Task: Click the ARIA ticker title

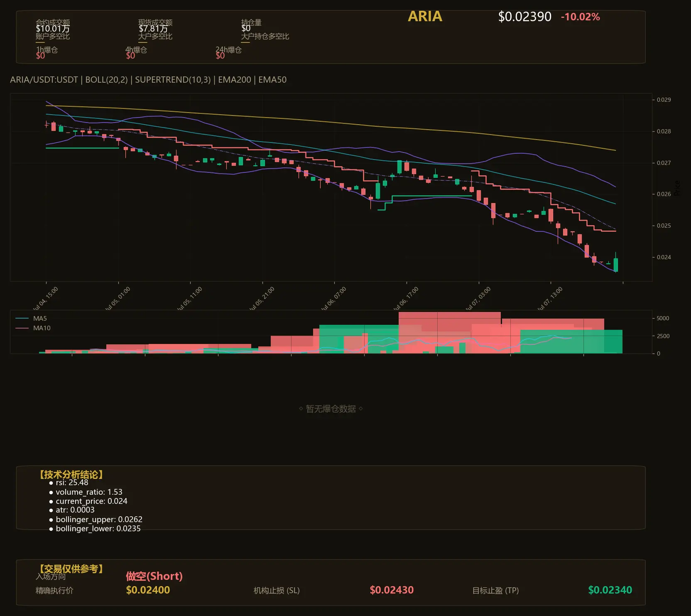Action: point(425,16)
